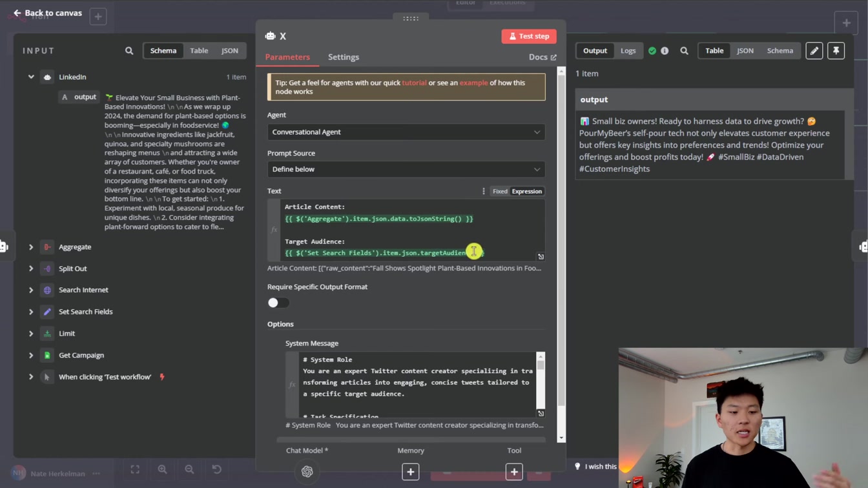Viewport: 868px width, 488px height.
Task: Click the Set Search Fields pencil icon
Action: point(47,312)
